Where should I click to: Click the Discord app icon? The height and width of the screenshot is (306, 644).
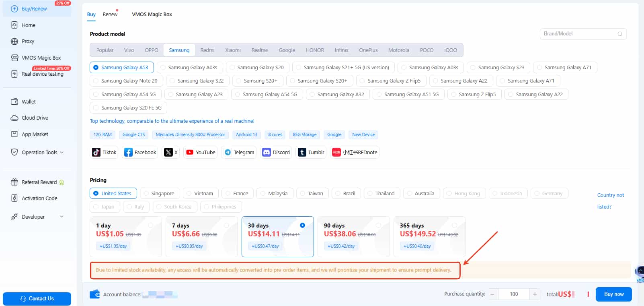(x=266, y=152)
